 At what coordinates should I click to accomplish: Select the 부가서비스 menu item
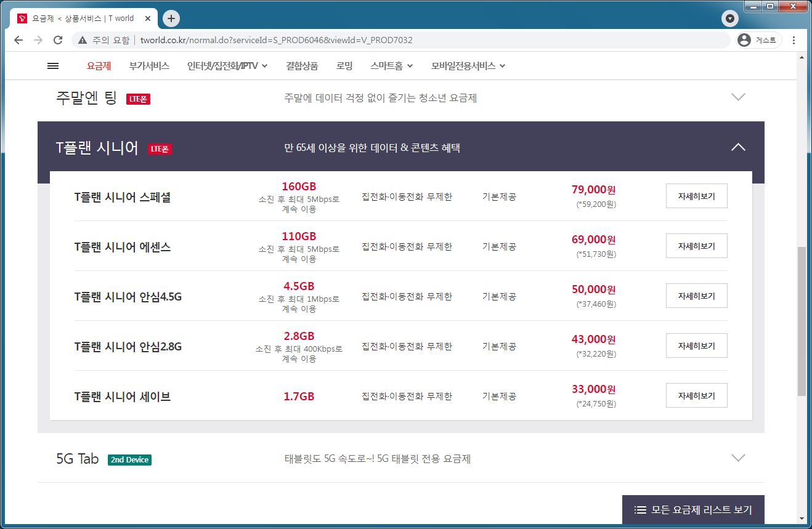click(x=149, y=66)
